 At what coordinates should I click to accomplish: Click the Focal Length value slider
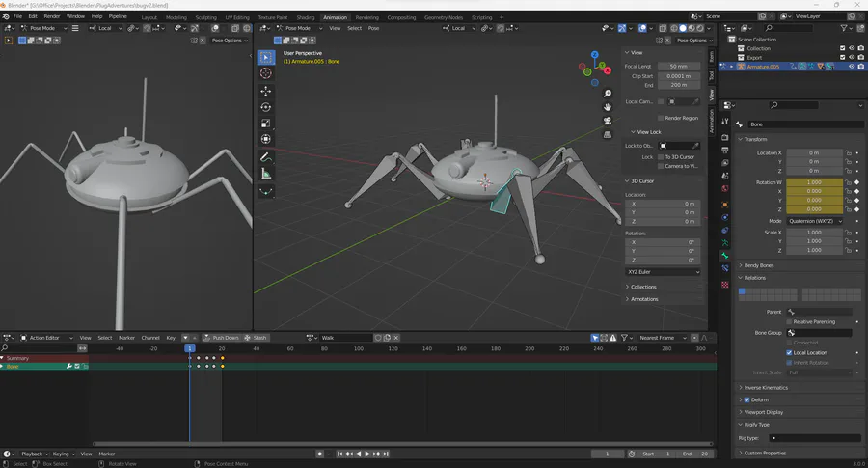pos(679,66)
